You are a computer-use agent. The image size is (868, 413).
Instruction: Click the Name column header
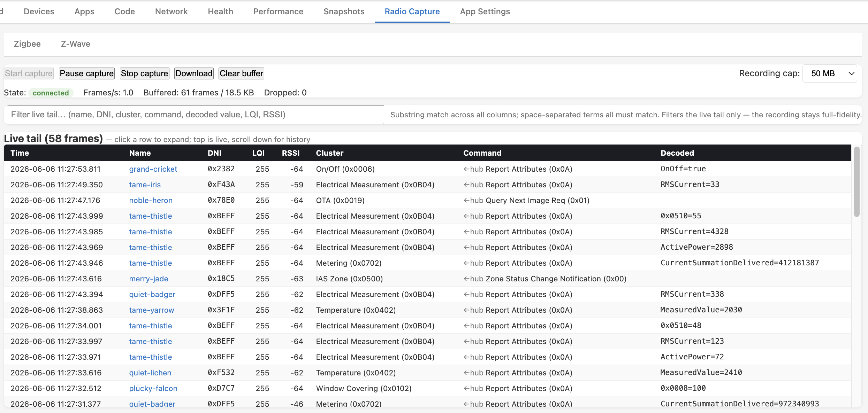click(140, 153)
